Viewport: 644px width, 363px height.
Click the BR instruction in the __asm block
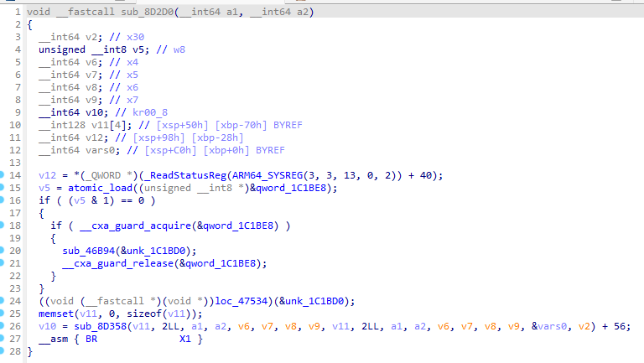click(x=91, y=339)
